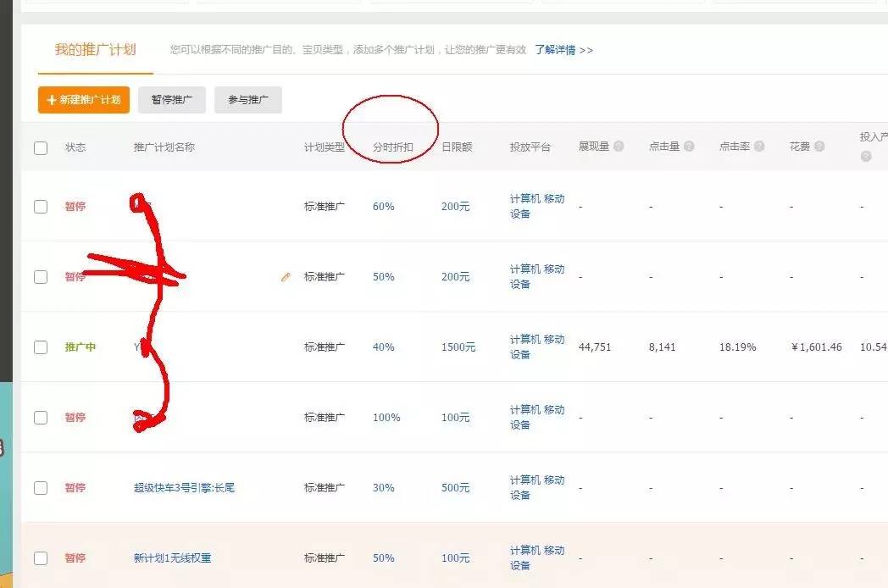Switch to the 我的推广计划 tab

point(94,50)
